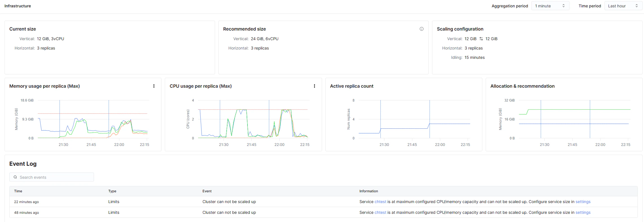
Task: Click 'Limits' in the 22 minutes ago row
Action: (114, 202)
